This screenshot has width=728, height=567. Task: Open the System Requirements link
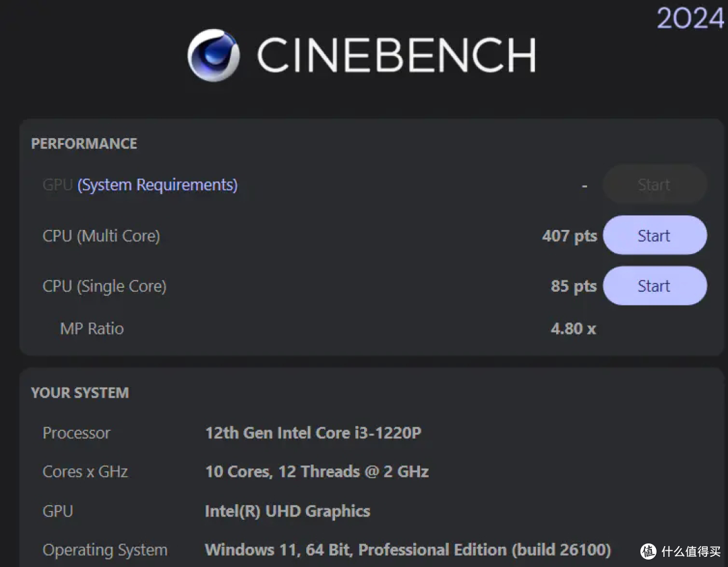[157, 185]
